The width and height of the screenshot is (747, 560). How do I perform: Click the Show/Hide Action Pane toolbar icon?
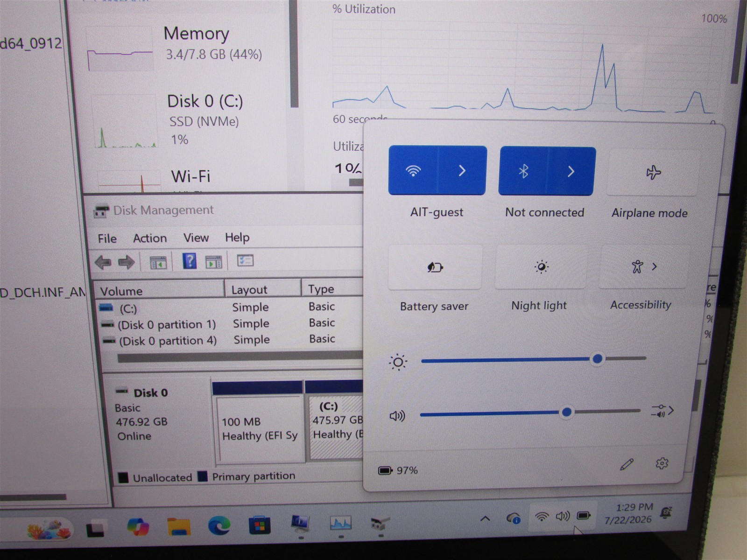pyautogui.click(x=214, y=261)
